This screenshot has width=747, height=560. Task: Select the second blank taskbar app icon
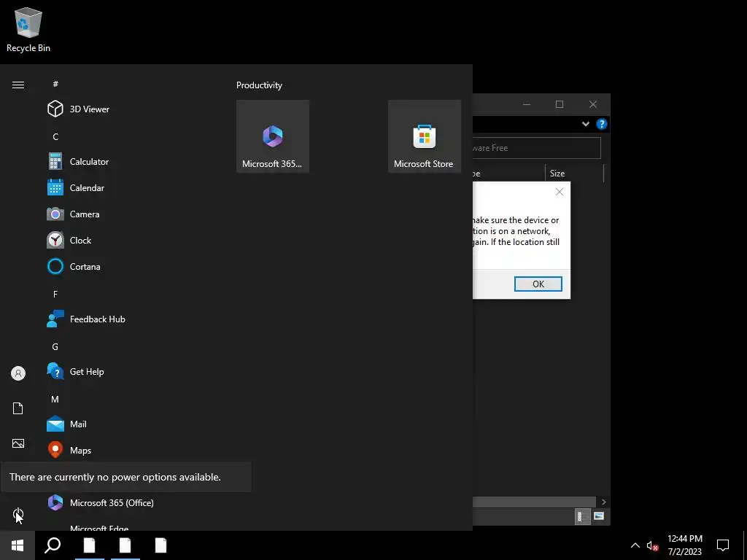coord(125,545)
